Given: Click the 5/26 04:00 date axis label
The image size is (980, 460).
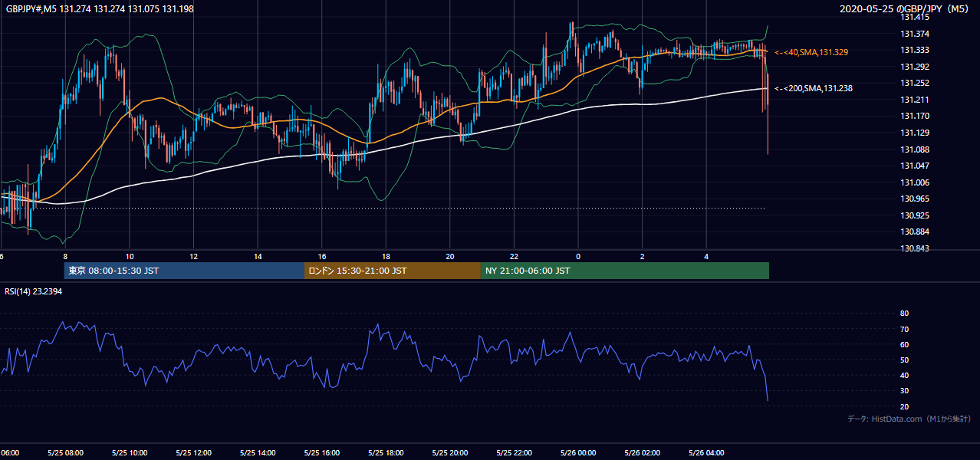Looking at the screenshot, I should tap(707, 453).
